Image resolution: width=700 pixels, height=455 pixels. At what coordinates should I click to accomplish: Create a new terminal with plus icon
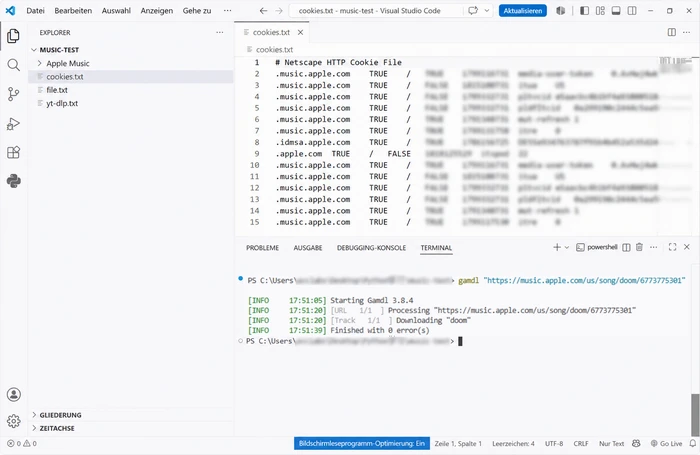556,247
